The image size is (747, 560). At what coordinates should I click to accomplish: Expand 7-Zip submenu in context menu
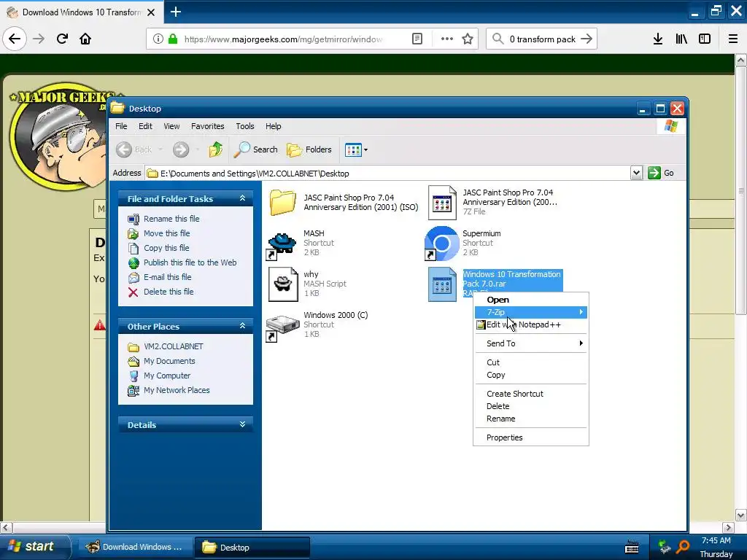531,312
